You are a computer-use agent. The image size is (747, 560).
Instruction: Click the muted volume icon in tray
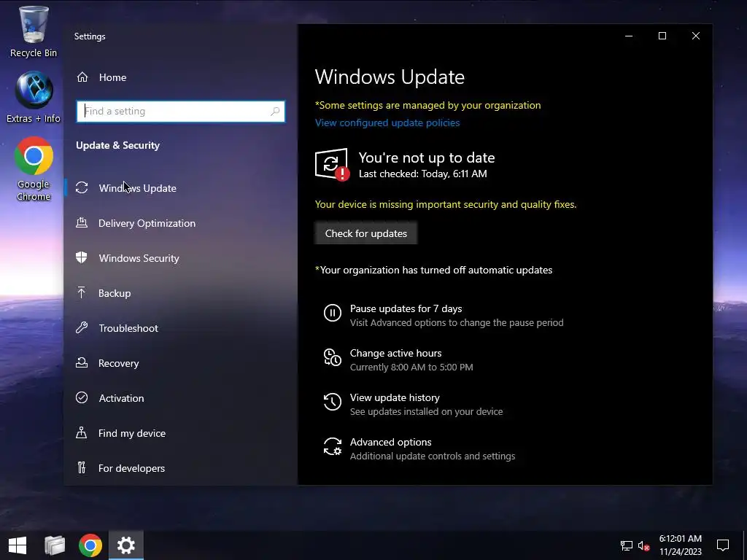pos(644,545)
